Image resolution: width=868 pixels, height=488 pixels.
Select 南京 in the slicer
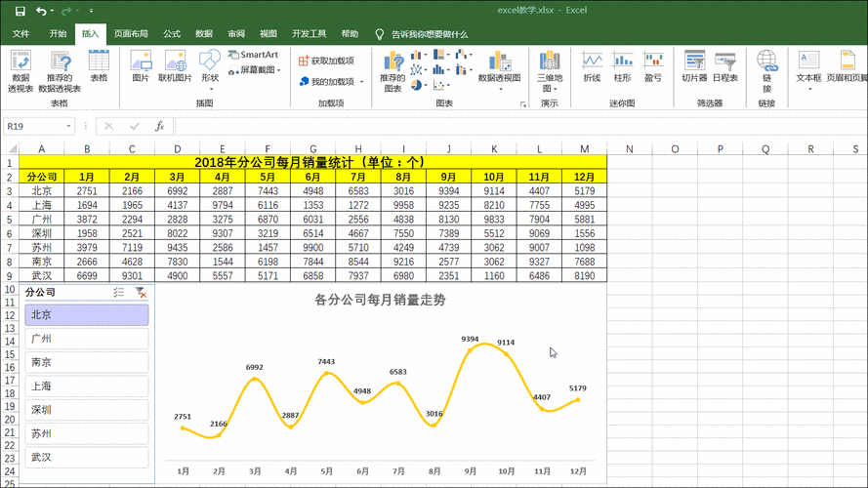coord(86,362)
